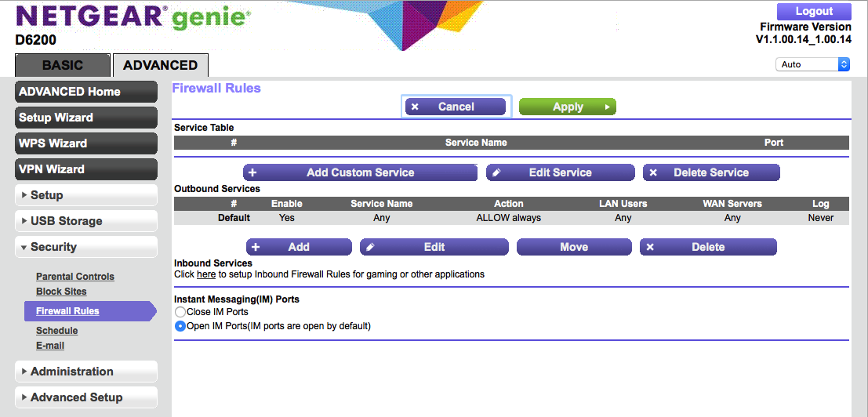This screenshot has height=417, width=868.
Task: Click the plus icon on outbound Add button
Action: point(256,247)
